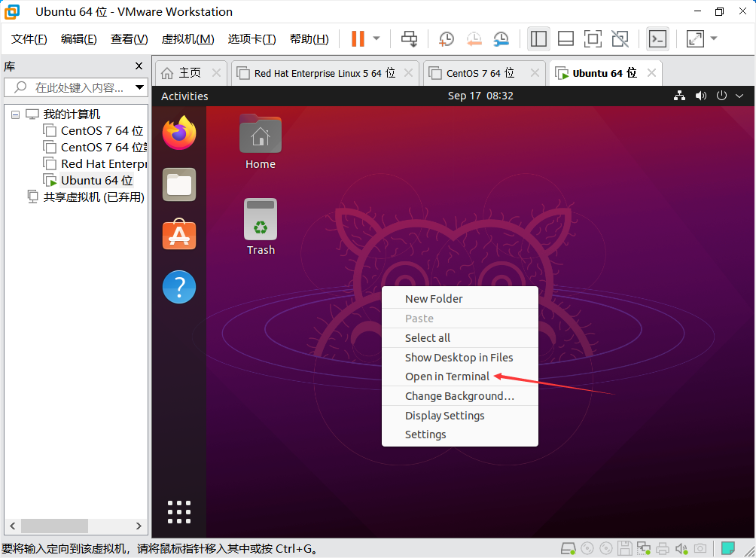Select Ubuntu 64 位 in library tree
Image resolution: width=756 pixels, height=558 pixels.
click(x=88, y=181)
